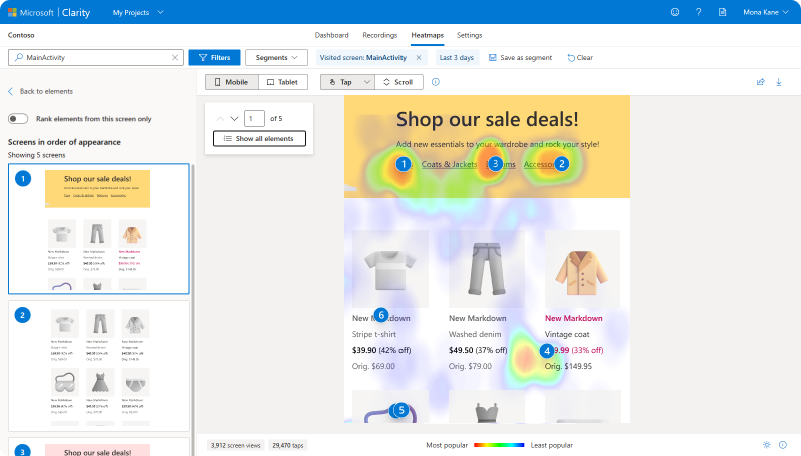Click the heatmap popularity color gradient legend
The width and height of the screenshot is (801, 456).
(x=504, y=444)
